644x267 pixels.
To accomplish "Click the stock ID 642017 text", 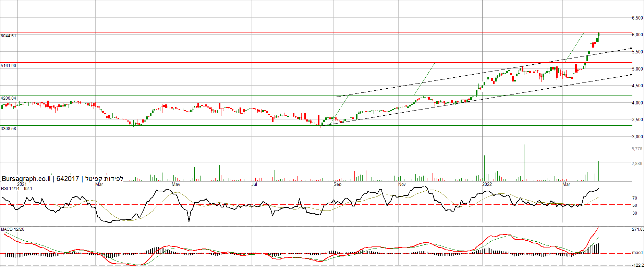I will 68,179.
